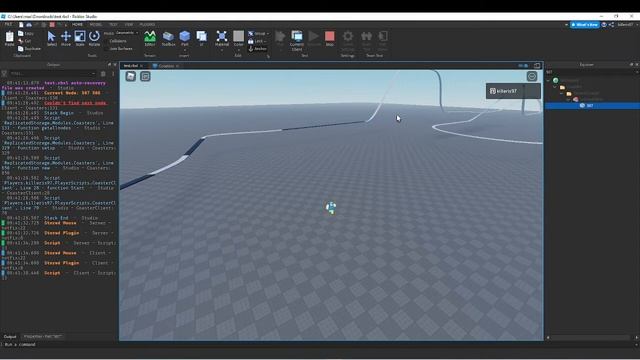Click the Cut icon in Clipboard group
640x360 pixels.
tap(21, 41)
